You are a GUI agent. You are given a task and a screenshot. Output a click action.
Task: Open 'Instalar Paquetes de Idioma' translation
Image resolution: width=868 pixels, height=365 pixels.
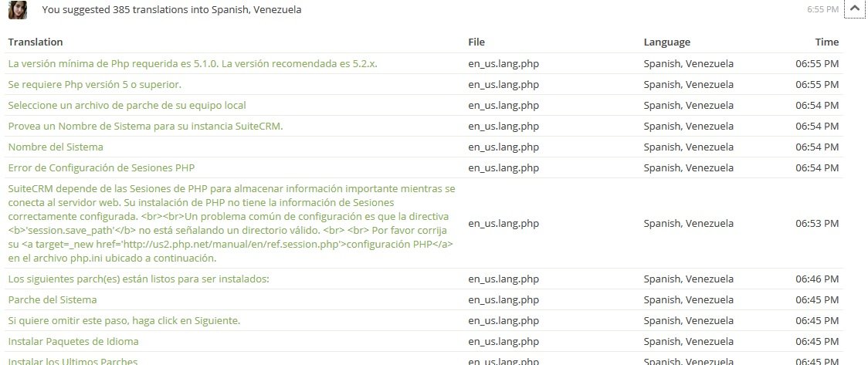point(73,342)
